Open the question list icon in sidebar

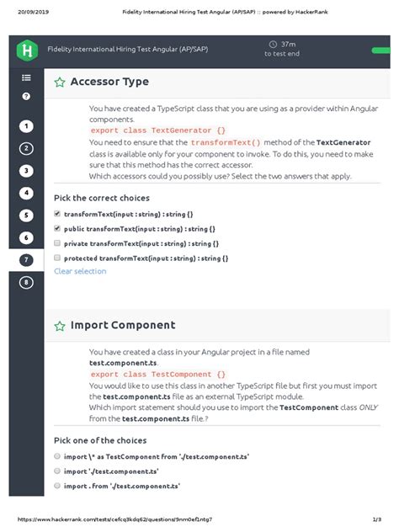tap(26, 77)
